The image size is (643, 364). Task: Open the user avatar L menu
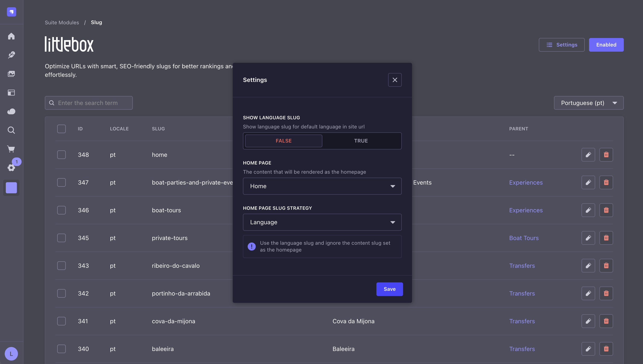click(11, 354)
